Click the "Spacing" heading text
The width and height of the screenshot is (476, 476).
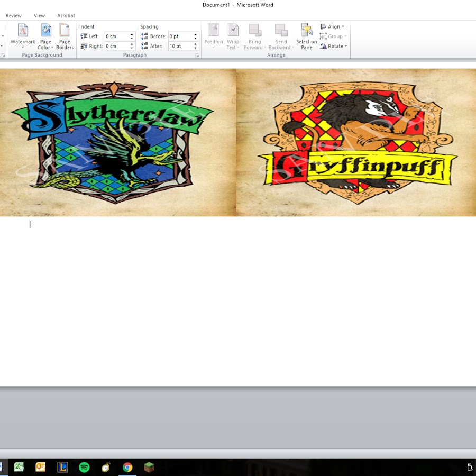click(x=149, y=27)
